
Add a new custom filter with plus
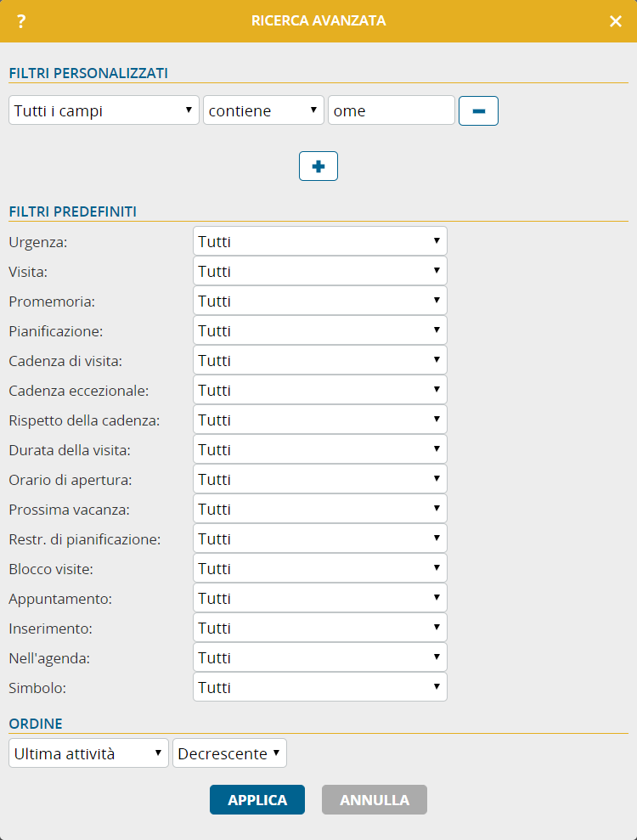(x=318, y=166)
